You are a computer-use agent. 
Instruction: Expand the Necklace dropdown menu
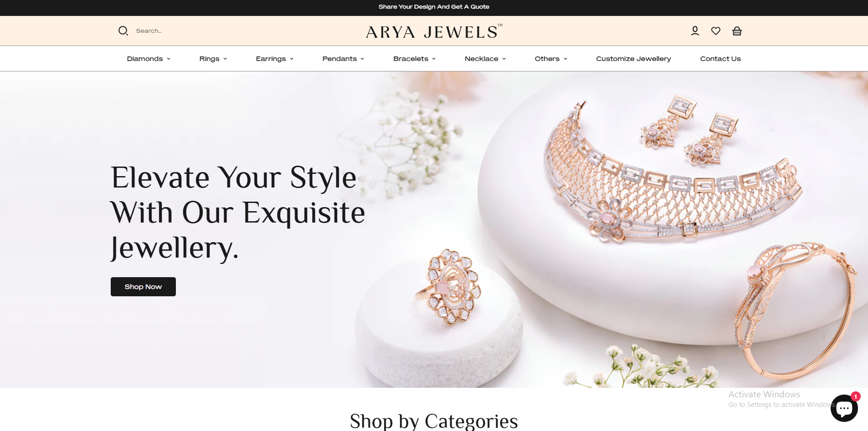coord(485,59)
